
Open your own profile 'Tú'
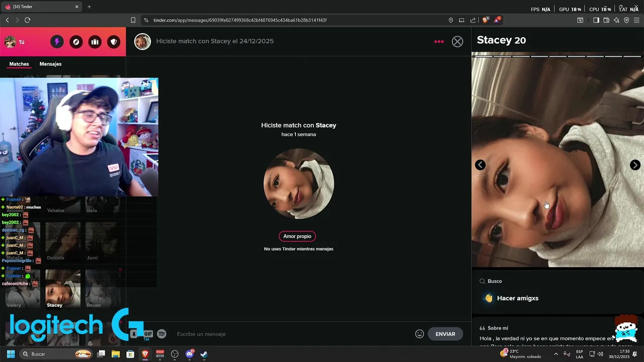[x=15, y=42]
